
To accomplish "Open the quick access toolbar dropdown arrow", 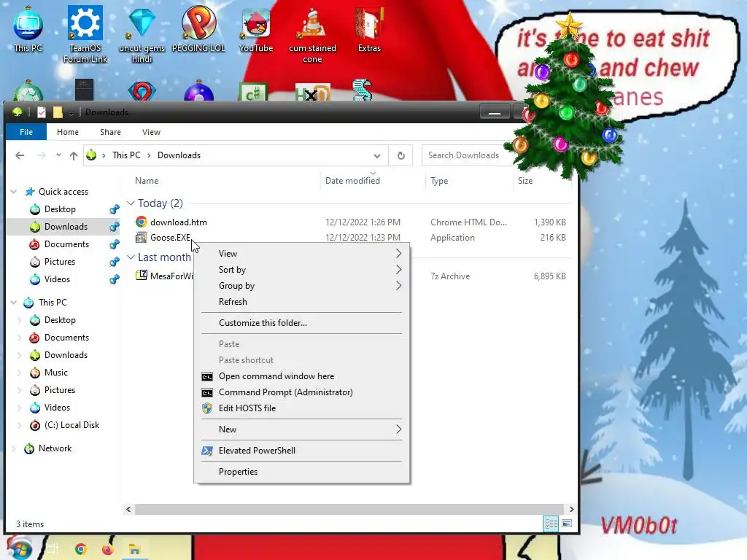I will click(71, 113).
